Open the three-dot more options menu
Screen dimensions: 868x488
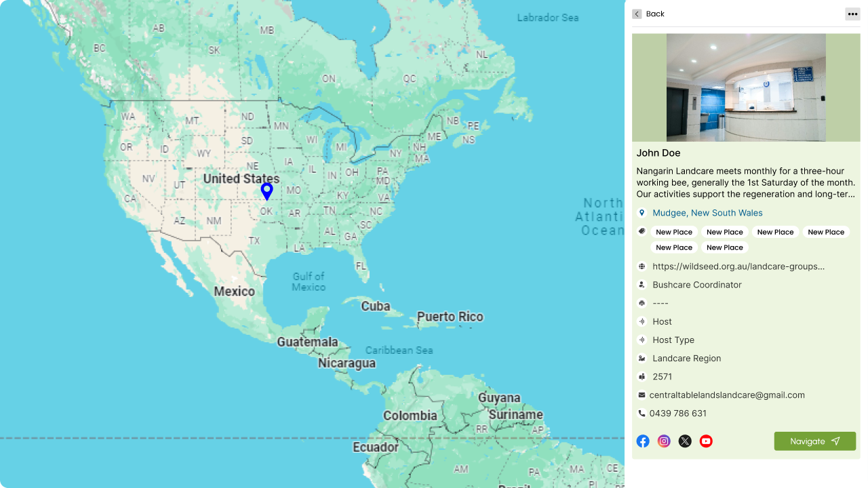click(852, 14)
